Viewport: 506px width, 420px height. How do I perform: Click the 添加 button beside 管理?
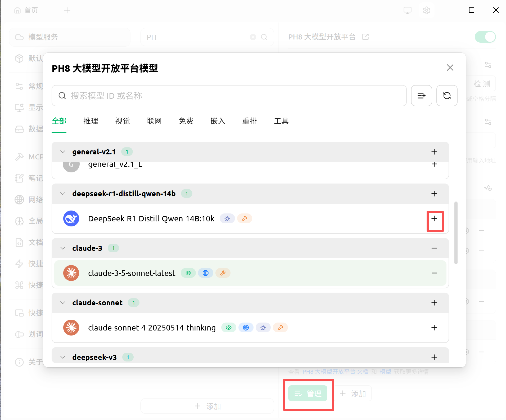[353, 394]
